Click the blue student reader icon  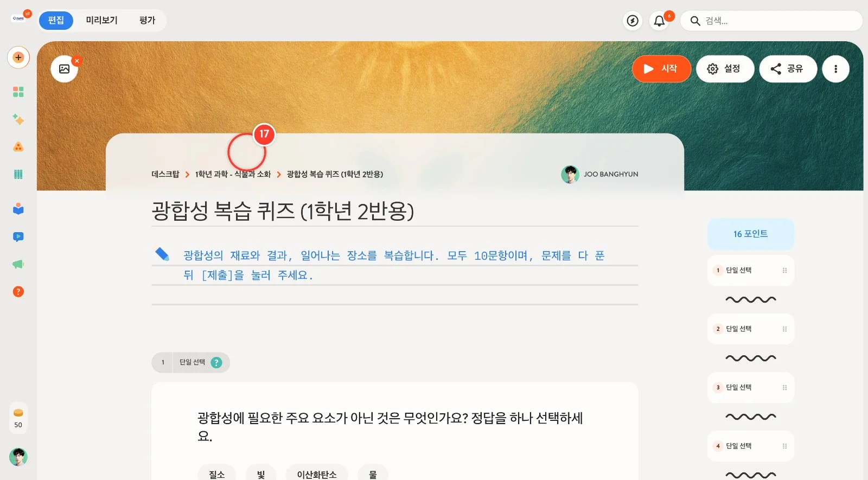click(x=18, y=209)
